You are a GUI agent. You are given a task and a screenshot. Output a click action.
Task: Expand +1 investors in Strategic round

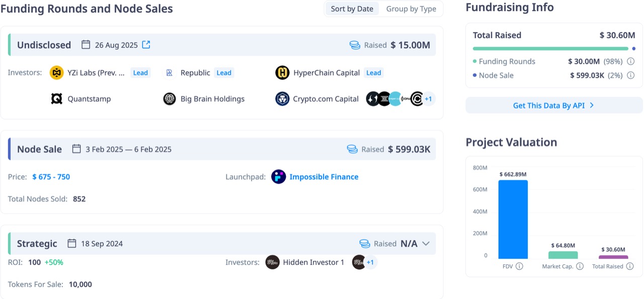[x=370, y=262]
